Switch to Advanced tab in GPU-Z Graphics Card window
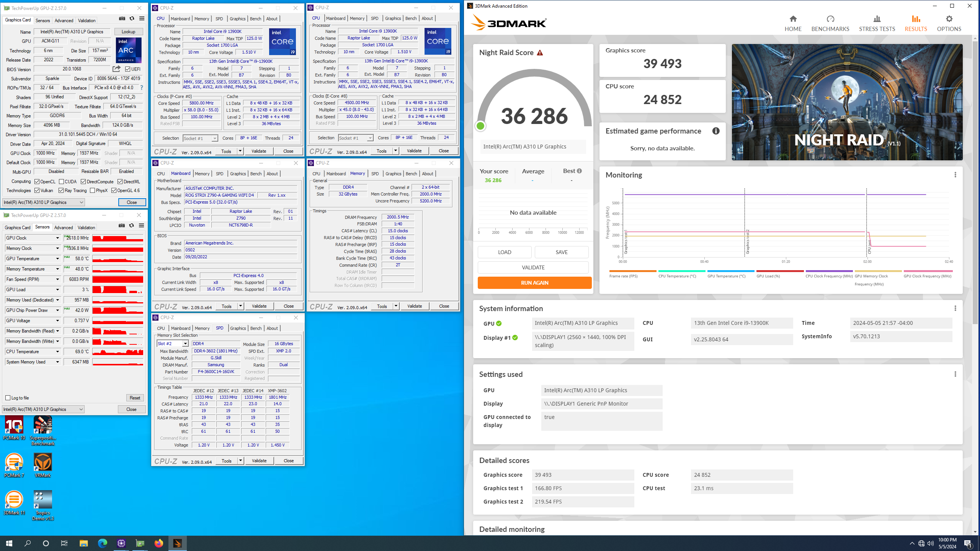 (x=64, y=21)
